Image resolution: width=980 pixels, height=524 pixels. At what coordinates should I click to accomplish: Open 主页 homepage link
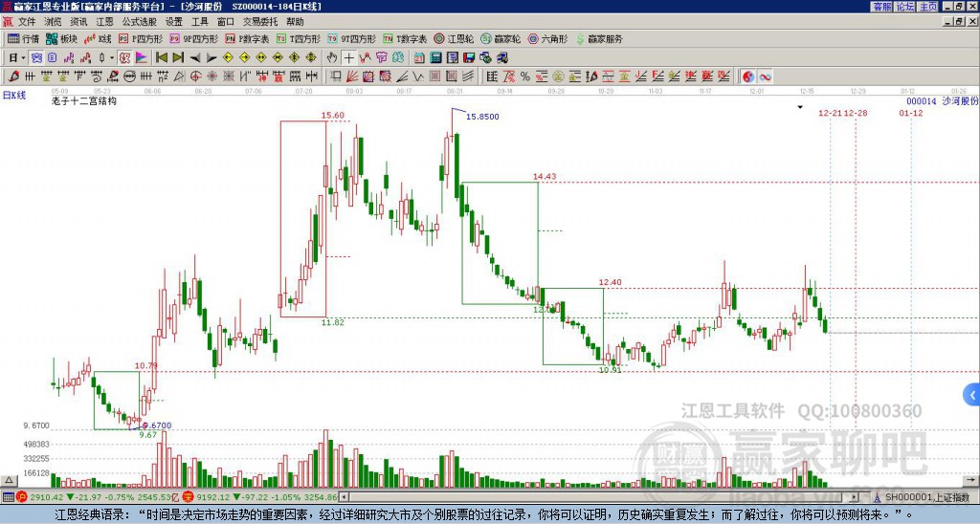pos(927,7)
